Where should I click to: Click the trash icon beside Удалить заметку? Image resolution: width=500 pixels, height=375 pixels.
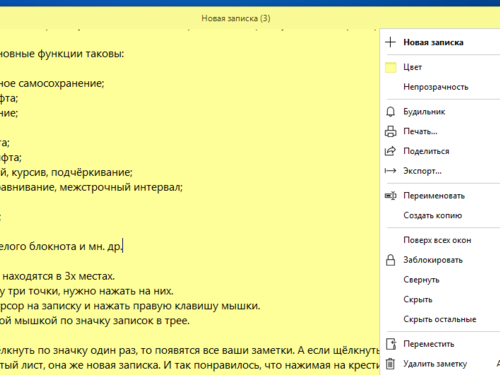390,364
